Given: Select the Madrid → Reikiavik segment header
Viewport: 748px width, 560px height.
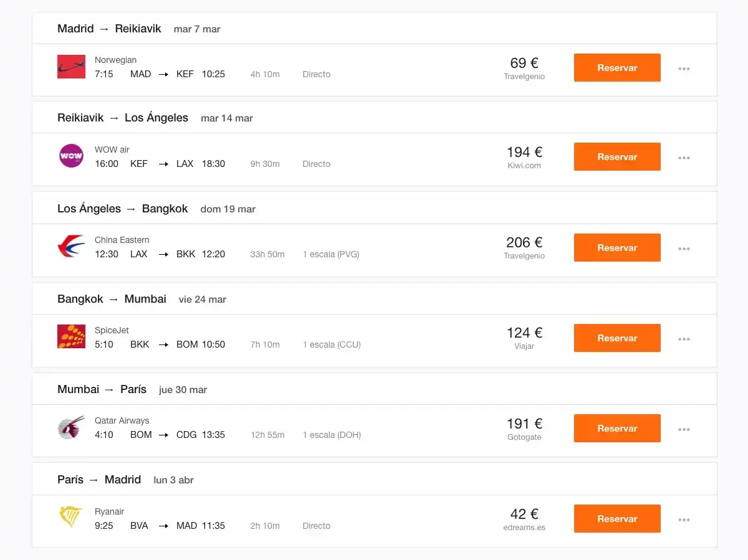Looking at the screenshot, I should [x=375, y=29].
